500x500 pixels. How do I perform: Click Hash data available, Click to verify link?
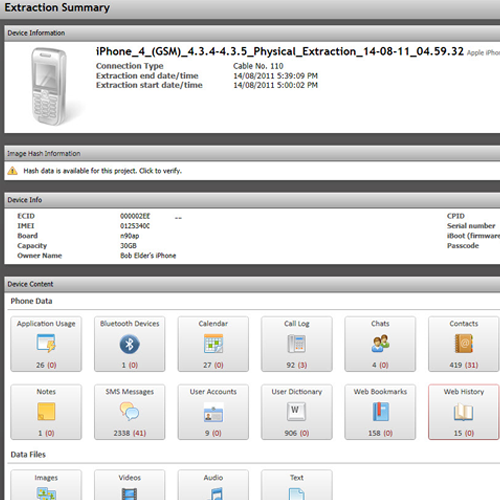click(102, 171)
